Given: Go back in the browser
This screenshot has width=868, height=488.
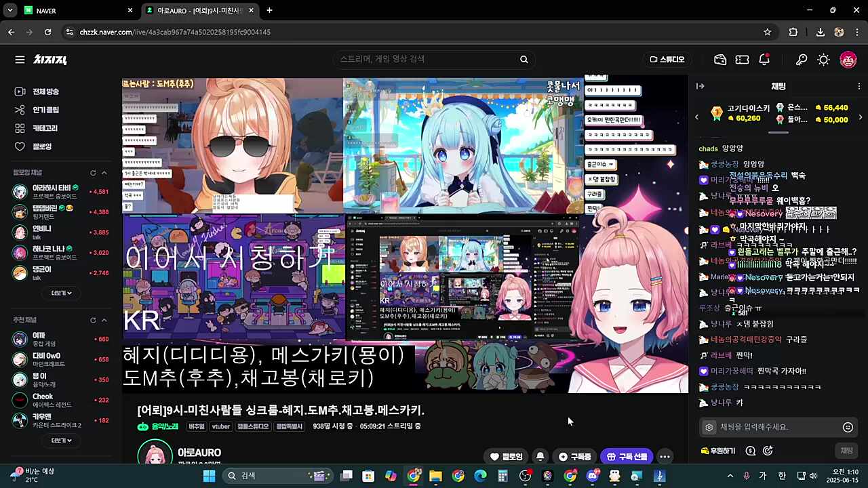Looking at the screenshot, I should [11, 32].
